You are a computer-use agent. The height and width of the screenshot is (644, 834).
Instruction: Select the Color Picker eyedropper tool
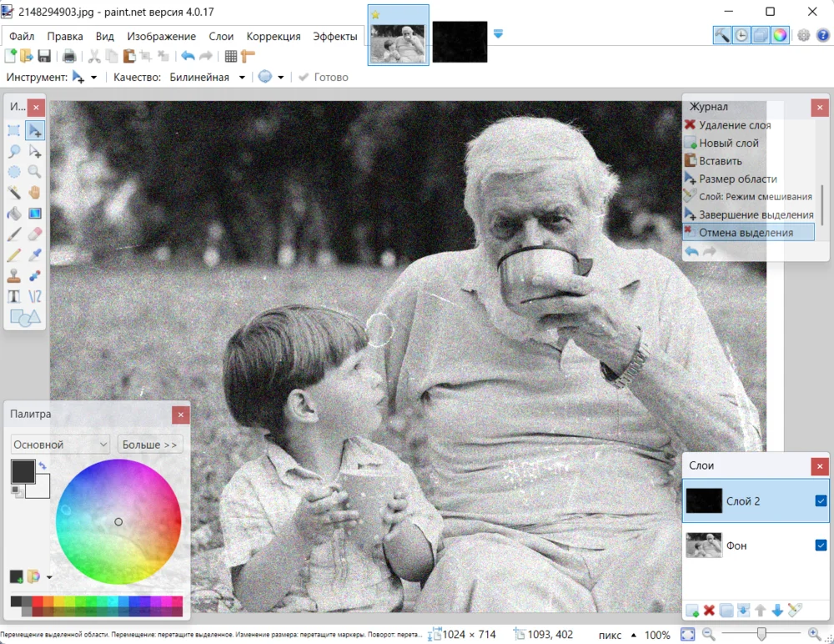pyautogui.click(x=34, y=255)
